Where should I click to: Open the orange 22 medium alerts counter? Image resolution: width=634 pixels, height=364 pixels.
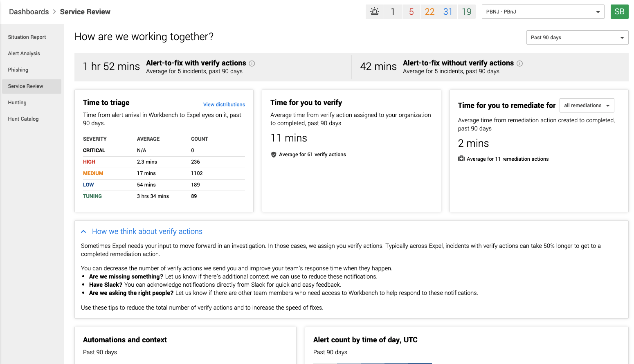click(430, 11)
